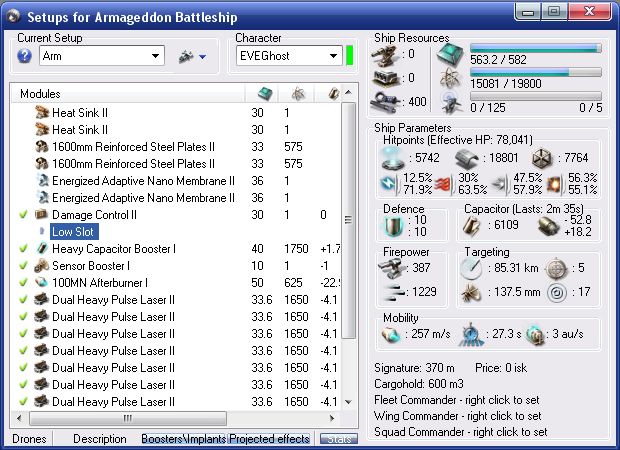
Task: Click the launcher hardpoints icon in Ship Resources
Action: click(385, 78)
